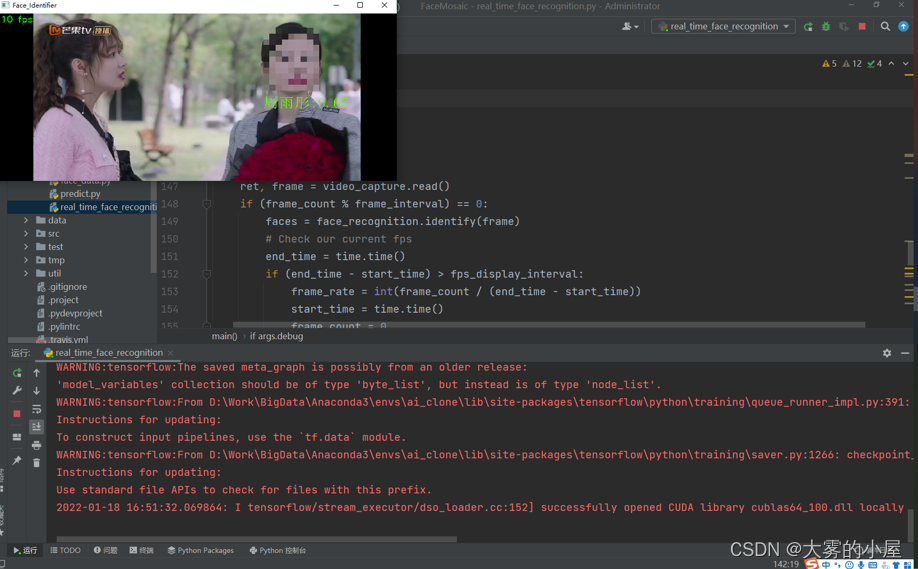Open the Python 控制台 console tab
The height and width of the screenshot is (569, 918).
click(x=278, y=550)
